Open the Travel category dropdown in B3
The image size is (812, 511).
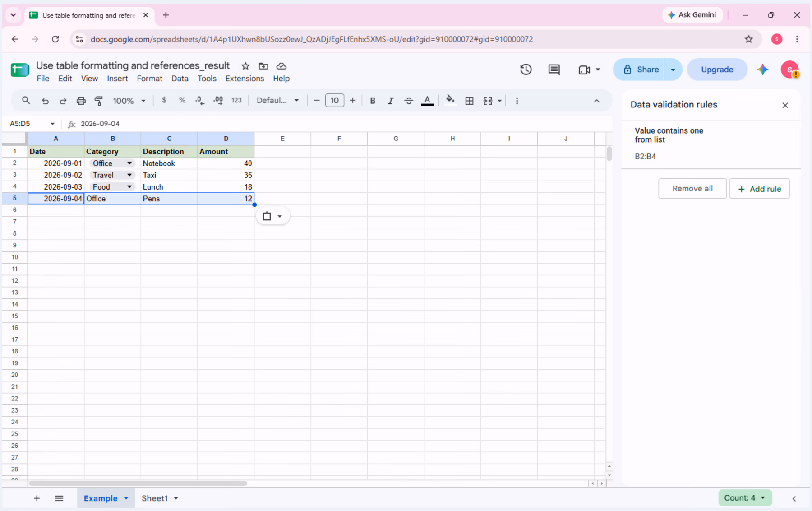(x=129, y=175)
